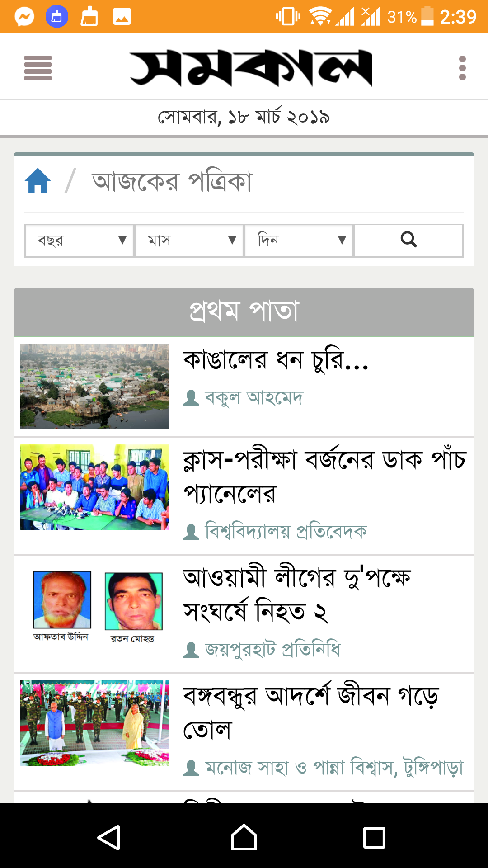Screen dimensions: 488x868
Task: Open recent apps with square button
Action: (374, 837)
